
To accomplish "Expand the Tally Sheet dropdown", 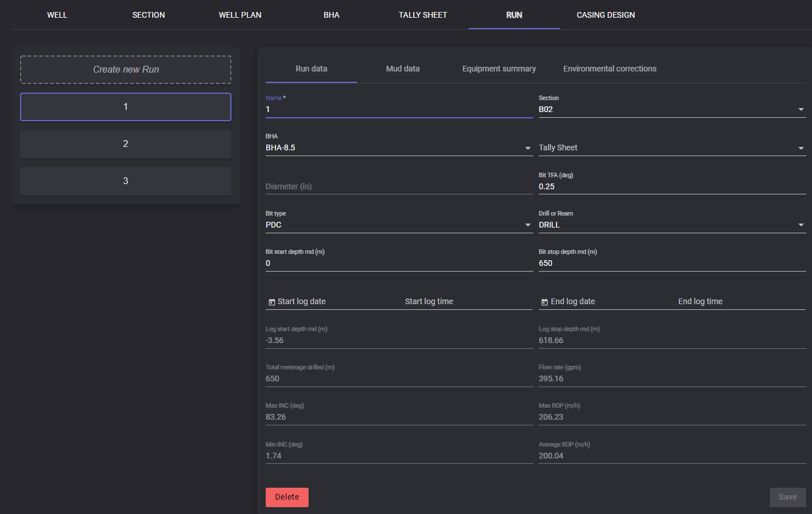I will tap(801, 148).
